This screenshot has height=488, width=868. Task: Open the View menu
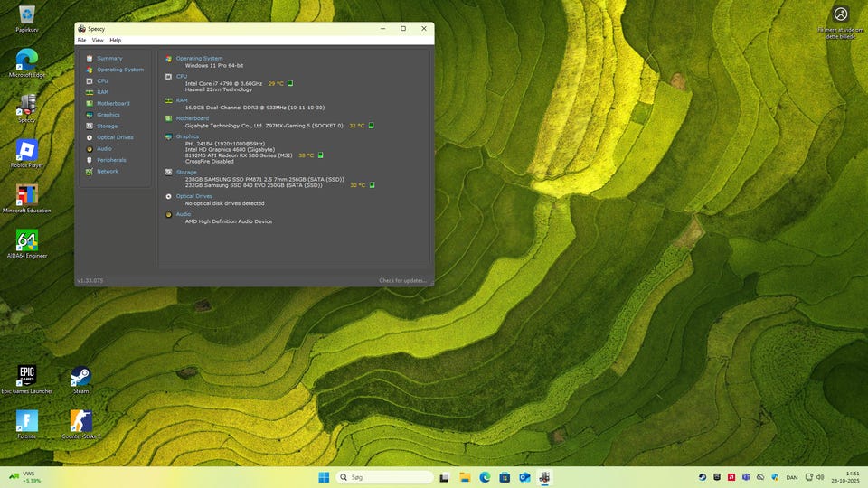[x=97, y=41]
